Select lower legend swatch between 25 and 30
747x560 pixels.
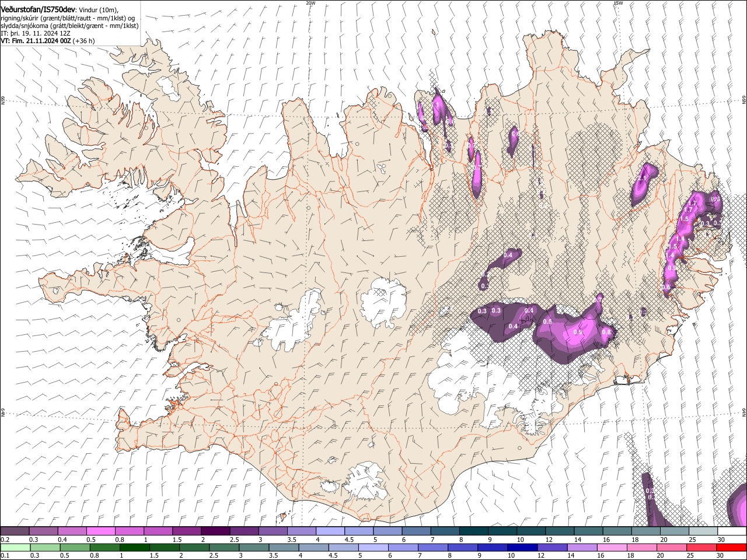click(x=700, y=547)
